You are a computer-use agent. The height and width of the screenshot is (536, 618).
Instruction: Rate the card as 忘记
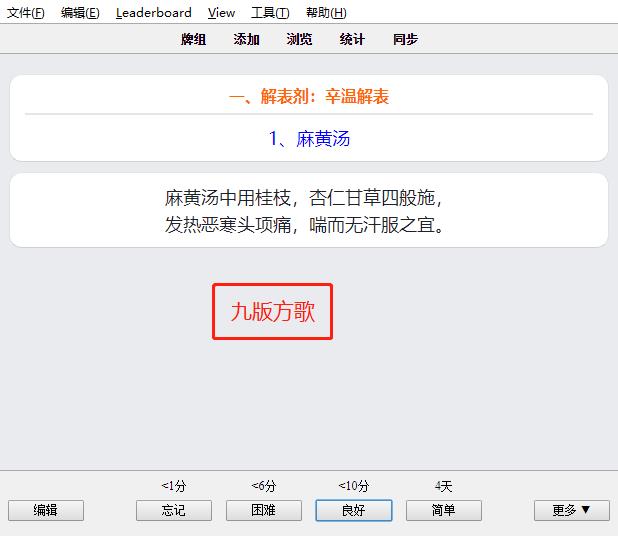174,510
